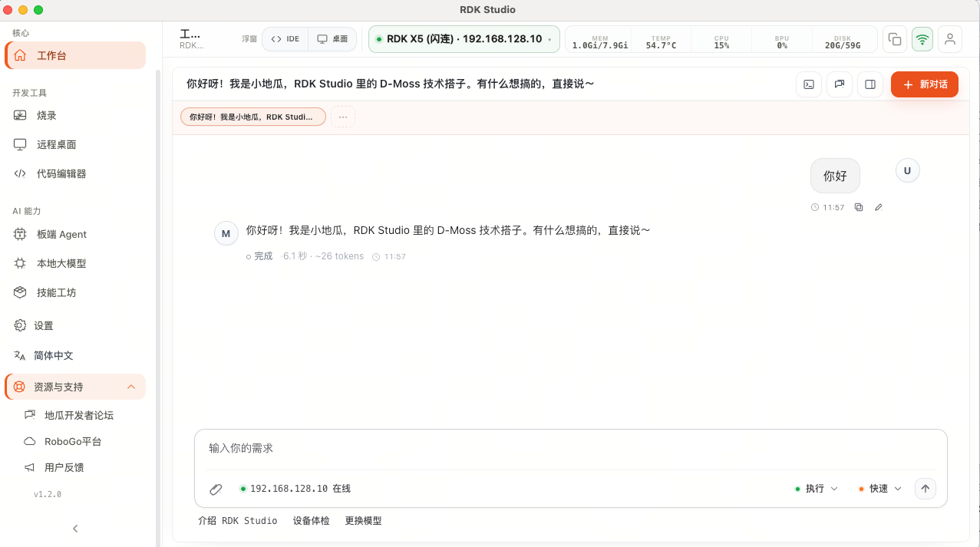The image size is (980, 547).
Task: Open the 执行 mode dropdown
Action: [x=817, y=489]
